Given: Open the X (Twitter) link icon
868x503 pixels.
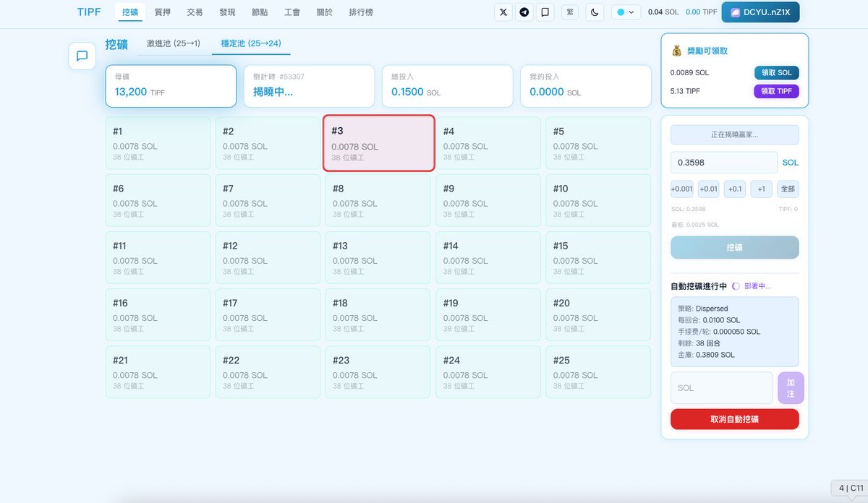Looking at the screenshot, I should tap(503, 12).
